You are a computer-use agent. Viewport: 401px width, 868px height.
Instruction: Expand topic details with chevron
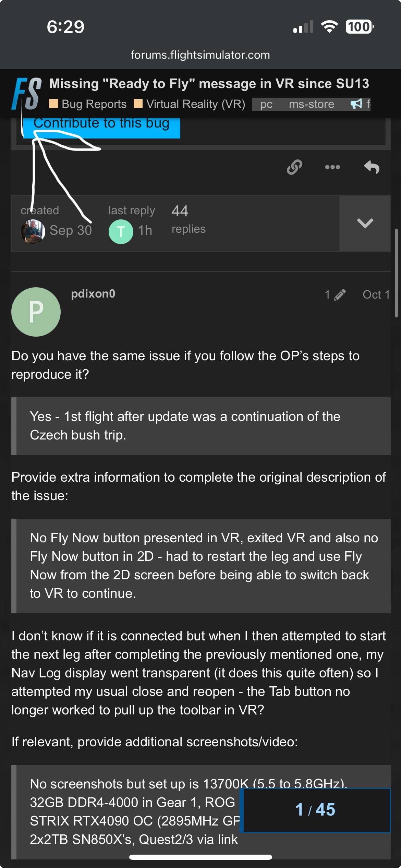click(x=365, y=223)
